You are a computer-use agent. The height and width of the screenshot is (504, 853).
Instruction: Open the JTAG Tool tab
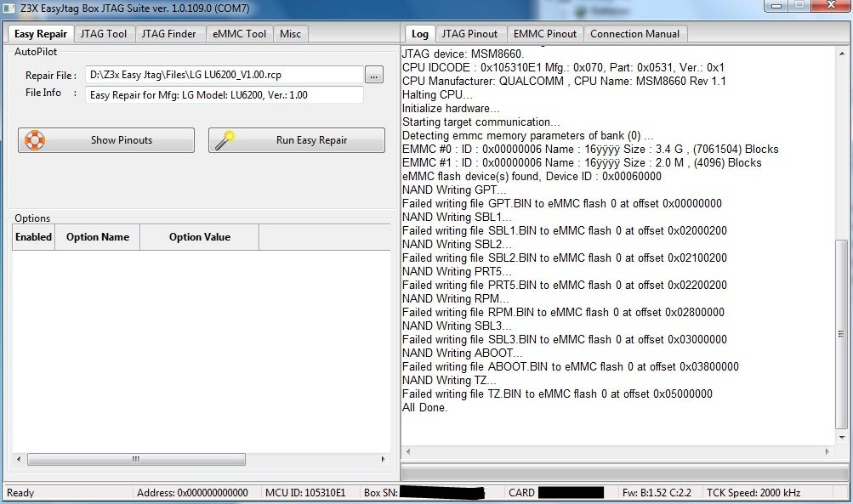click(x=104, y=34)
